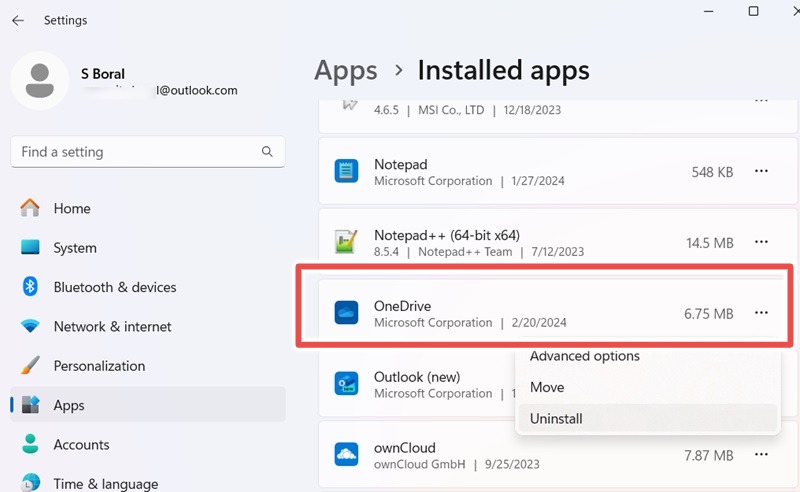Click the MSI Co., LTD publisher text

coord(451,110)
